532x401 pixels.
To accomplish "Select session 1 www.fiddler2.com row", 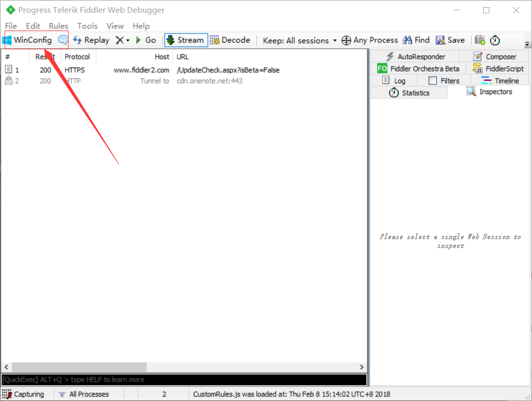I will (184, 70).
